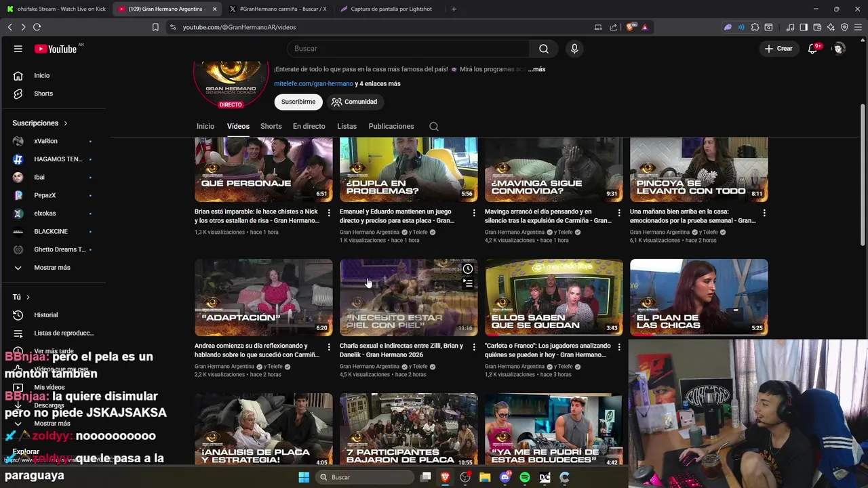This screenshot has width=868, height=488.
Task: Open Brave Wallet icon
Action: click(817, 27)
